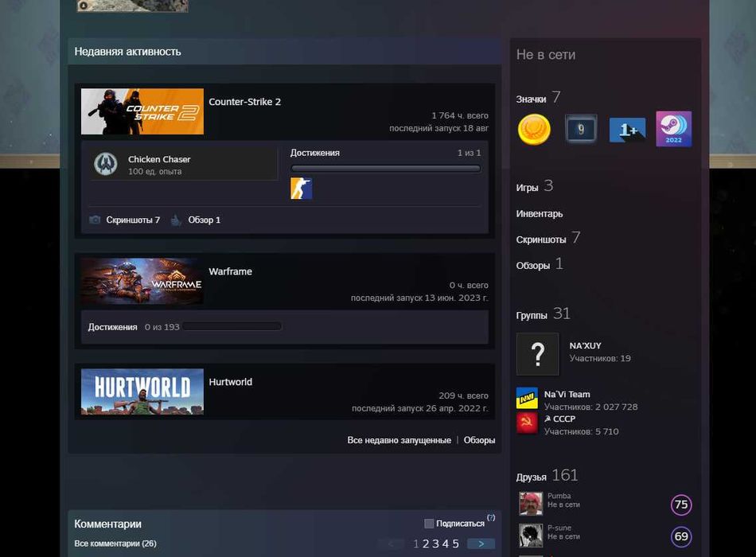The image size is (756, 557).
Task: Open Скриншоты in the sidebar
Action: [541, 240]
